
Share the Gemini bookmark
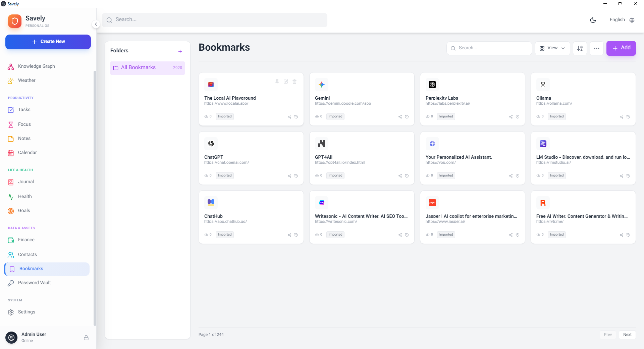(399, 117)
